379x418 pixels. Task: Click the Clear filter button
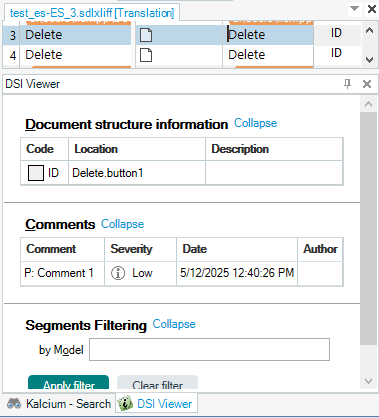pyautogui.click(x=157, y=382)
